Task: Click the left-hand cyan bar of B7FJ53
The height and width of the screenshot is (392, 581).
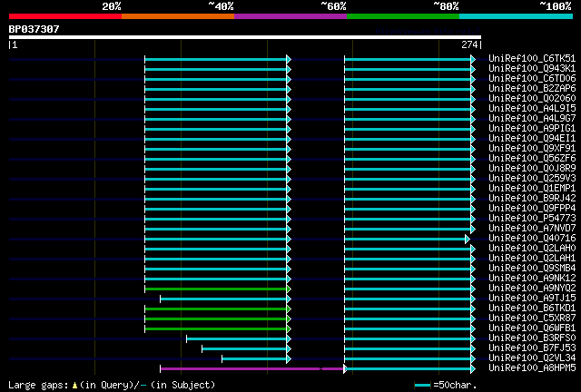Action: coord(244,349)
